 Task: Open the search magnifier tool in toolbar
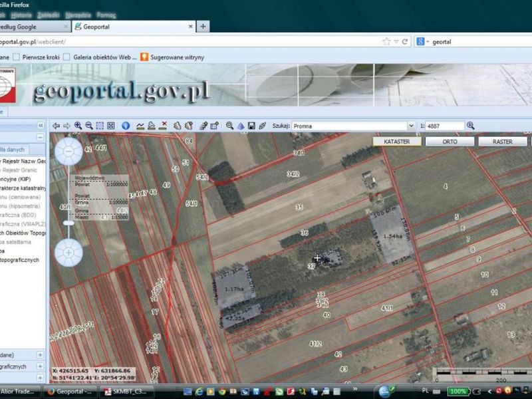[x=229, y=126]
